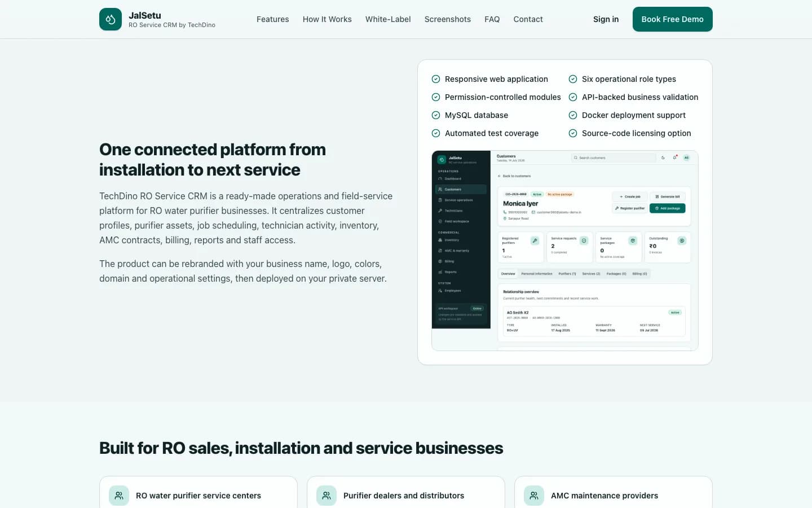Click the check icon beside Responsive web application
This screenshot has height=508, width=812.
[x=436, y=79]
